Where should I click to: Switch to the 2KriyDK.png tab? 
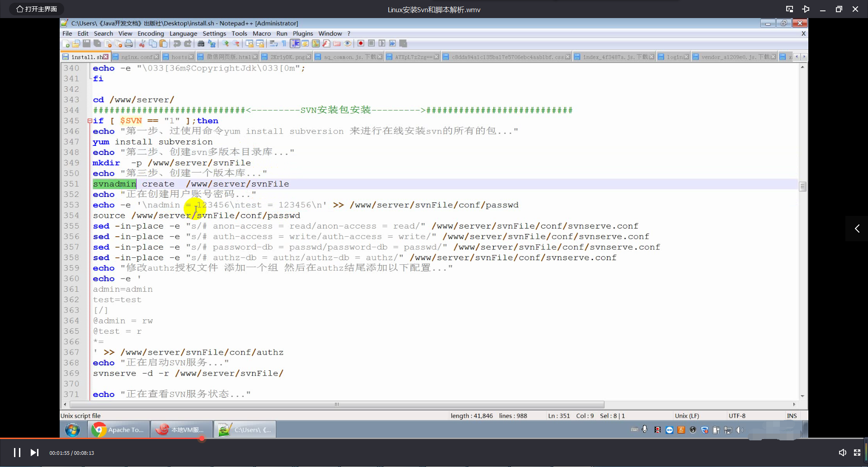(287, 57)
